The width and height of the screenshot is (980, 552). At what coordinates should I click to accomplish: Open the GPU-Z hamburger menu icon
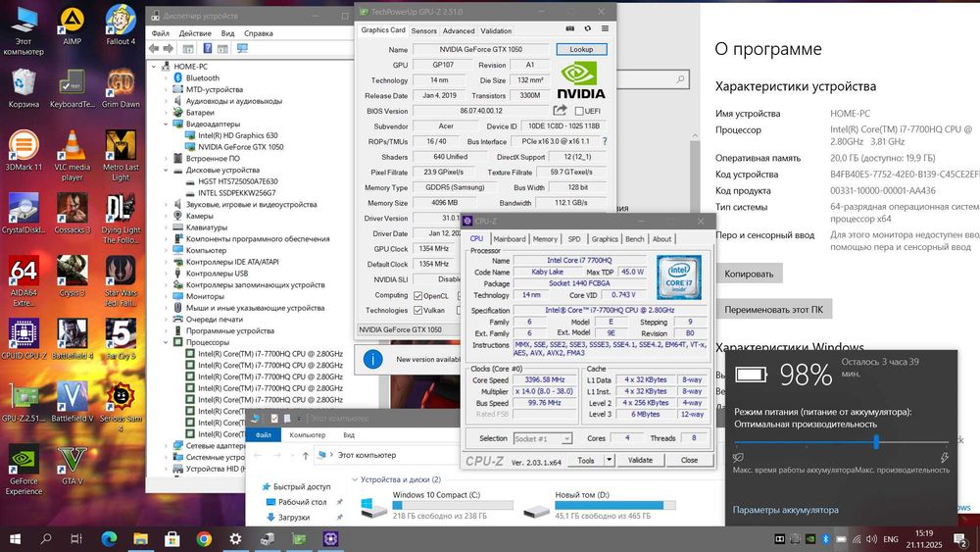tap(605, 28)
